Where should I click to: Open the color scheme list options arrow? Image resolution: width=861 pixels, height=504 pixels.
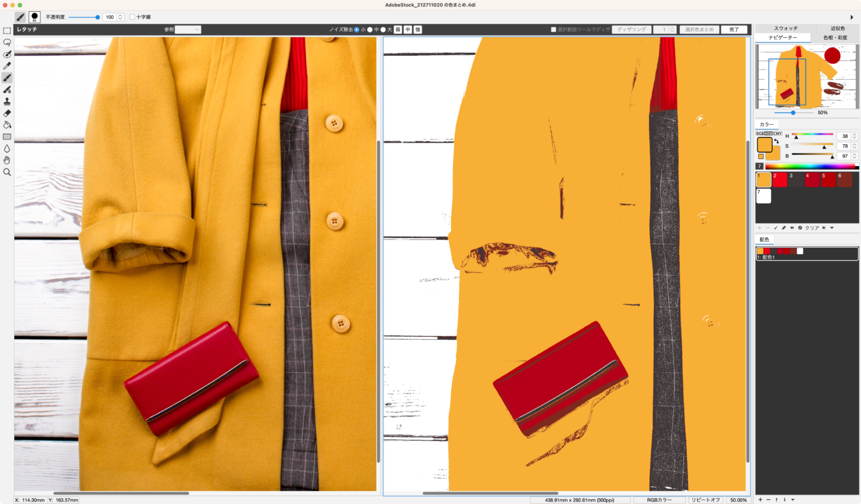click(x=793, y=500)
